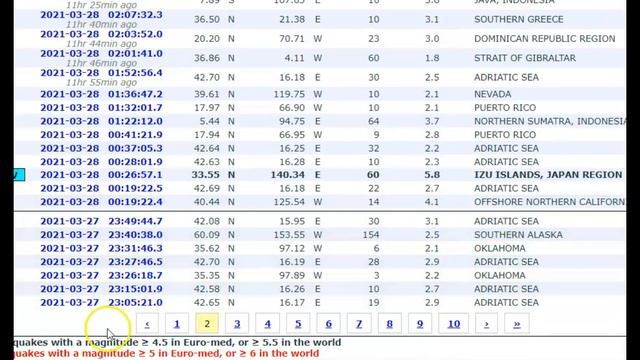640x360 pixels.
Task: Click NEVADA region text
Action: 493,94
